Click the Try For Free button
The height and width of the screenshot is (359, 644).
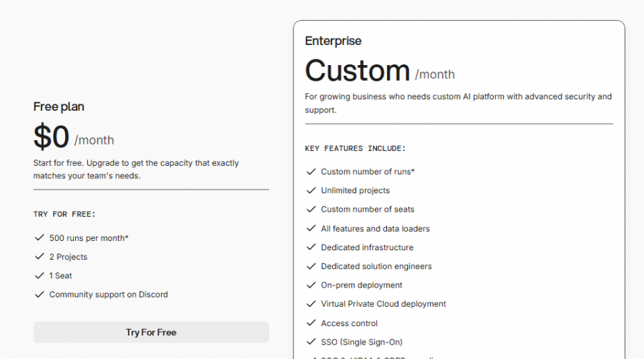point(151,332)
